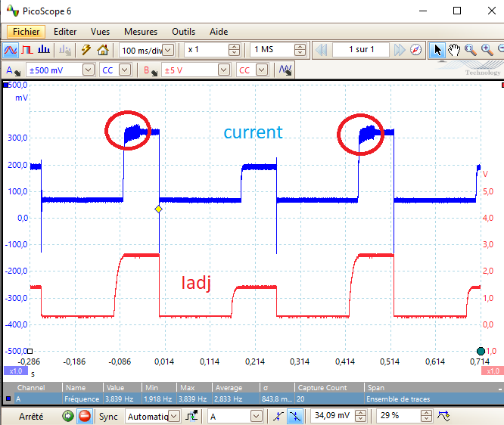Screen dimensions: 504x425
Task: Adjust 34,09 mV trigger threshold stepper
Action: (361, 417)
